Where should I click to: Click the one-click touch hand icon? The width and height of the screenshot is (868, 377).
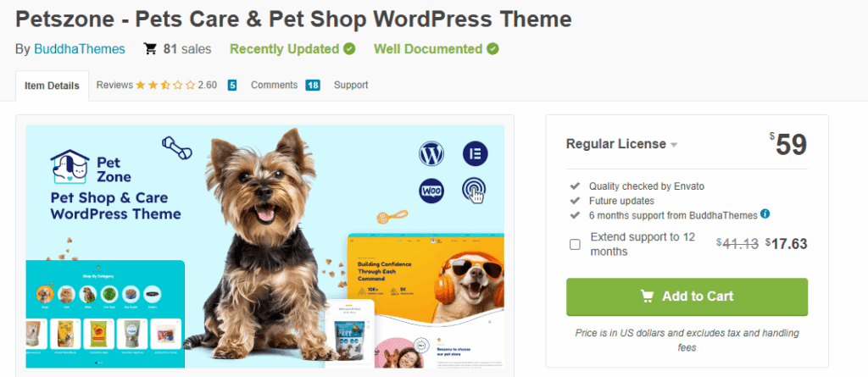(475, 191)
